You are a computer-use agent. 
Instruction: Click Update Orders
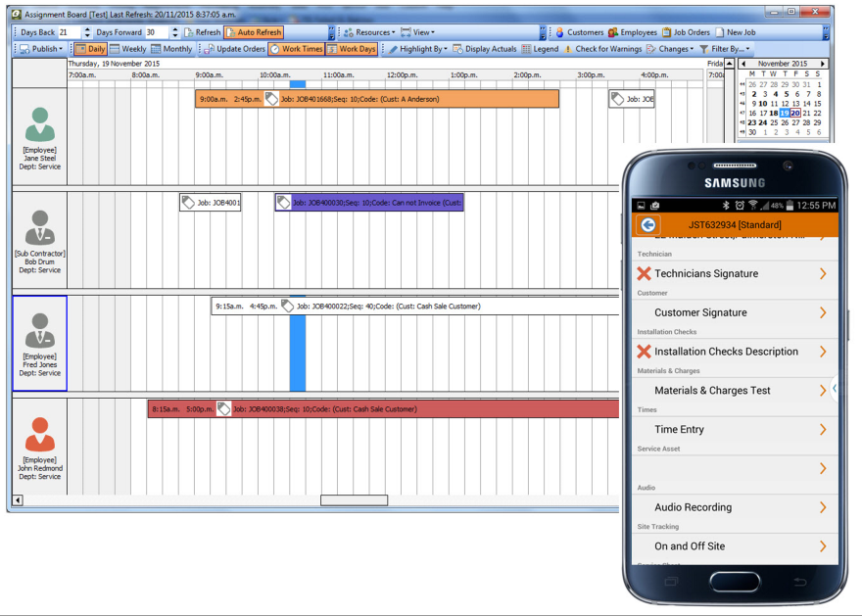(234, 49)
